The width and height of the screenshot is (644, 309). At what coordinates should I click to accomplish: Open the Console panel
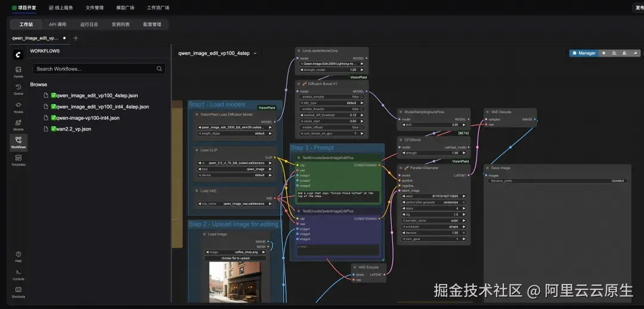(18, 274)
